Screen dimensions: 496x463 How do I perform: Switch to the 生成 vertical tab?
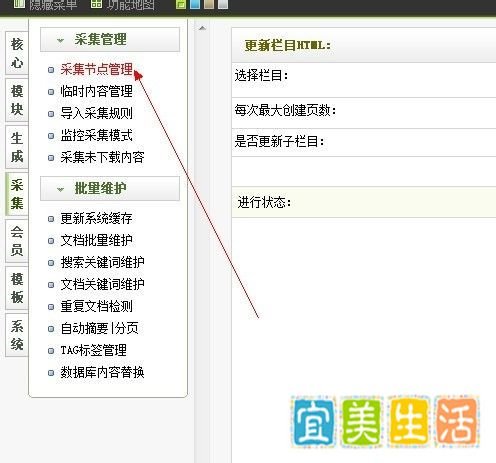click(x=17, y=147)
